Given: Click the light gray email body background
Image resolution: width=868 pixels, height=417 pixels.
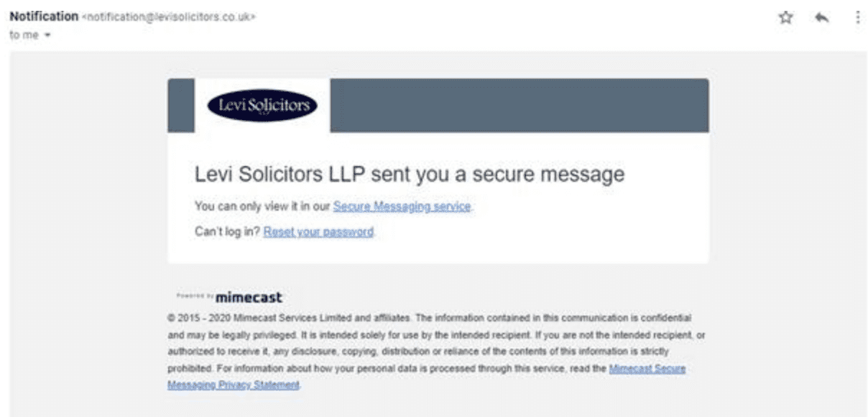Looking at the screenshot, I should pos(79,216).
